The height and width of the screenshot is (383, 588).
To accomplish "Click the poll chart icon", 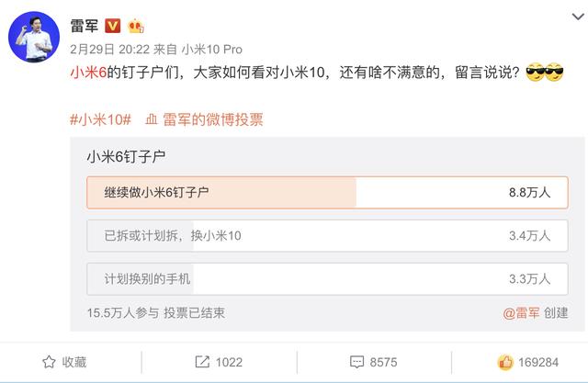I will (151, 120).
